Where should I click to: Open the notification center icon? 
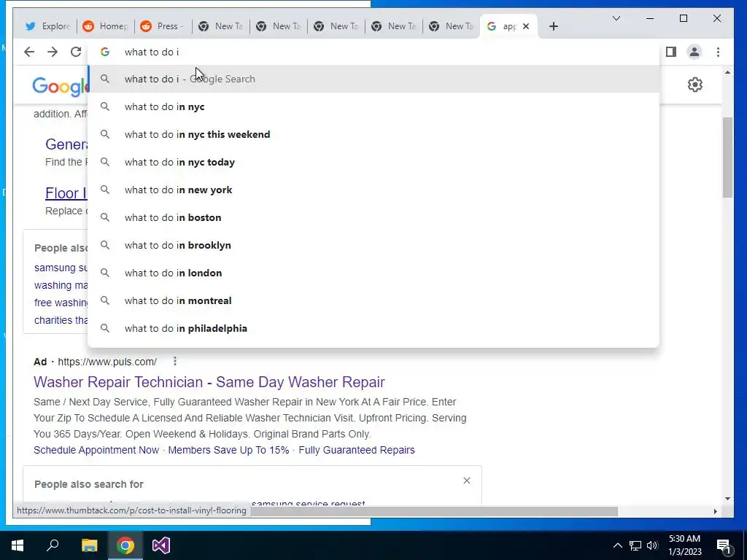click(724, 545)
